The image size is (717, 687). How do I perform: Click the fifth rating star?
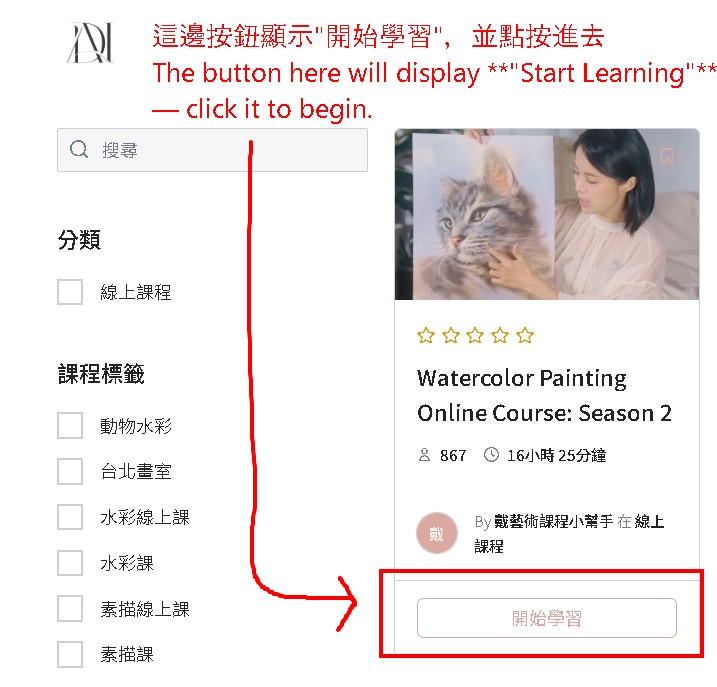tap(525, 336)
